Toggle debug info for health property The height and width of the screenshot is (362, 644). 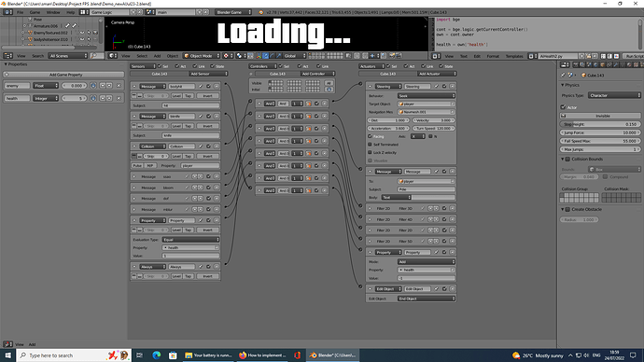click(x=93, y=99)
